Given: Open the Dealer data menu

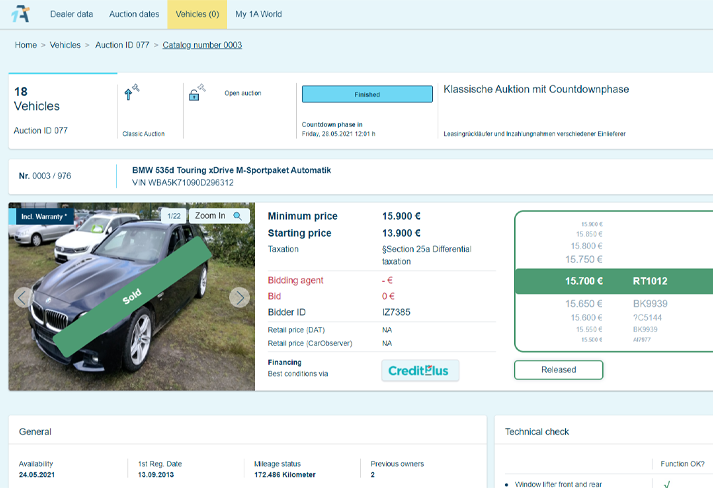Looking at the screenshot, I should tap(71, 14).
